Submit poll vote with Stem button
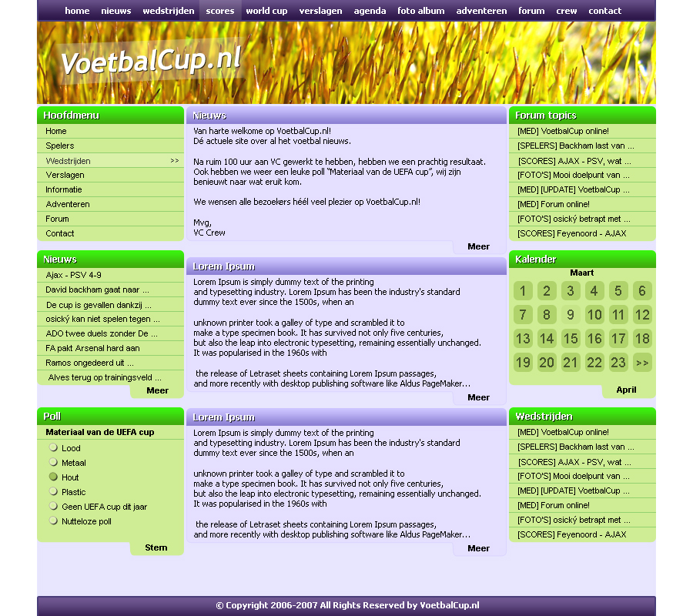 point(156,547)
